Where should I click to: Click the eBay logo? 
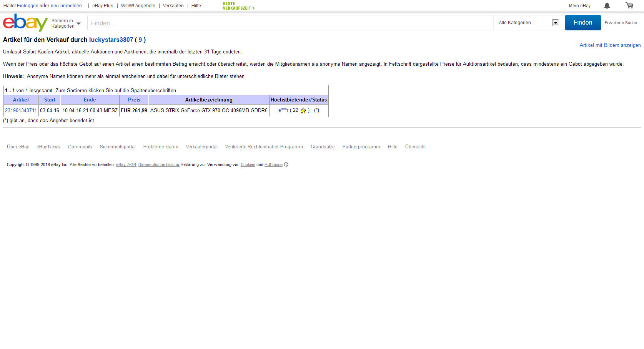click(x=25, y=23)
